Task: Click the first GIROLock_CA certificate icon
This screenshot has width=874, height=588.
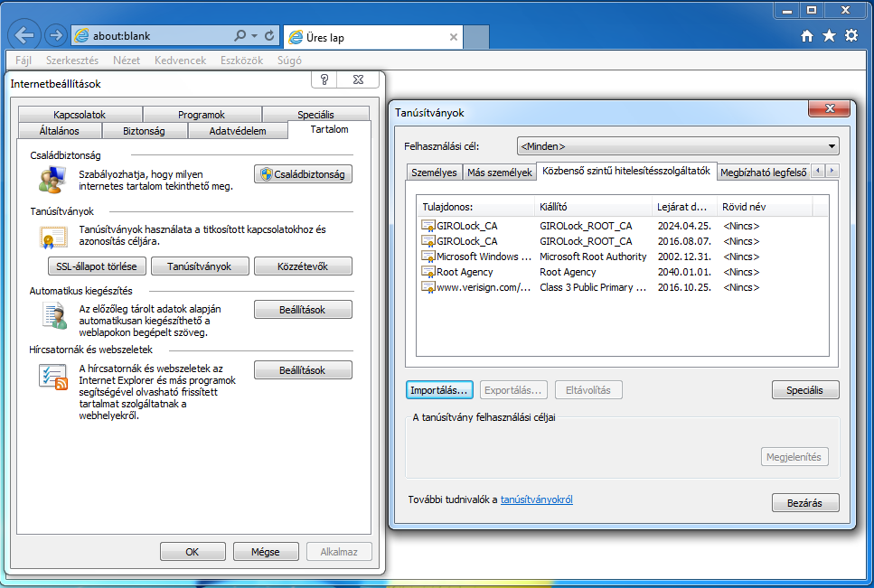Action: tap(428, 226)
